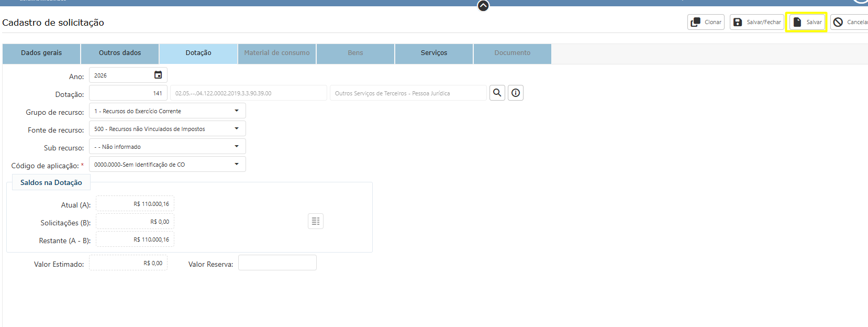
Task: Click the Dotação number field showing 141
Action: tap(128, 93)
